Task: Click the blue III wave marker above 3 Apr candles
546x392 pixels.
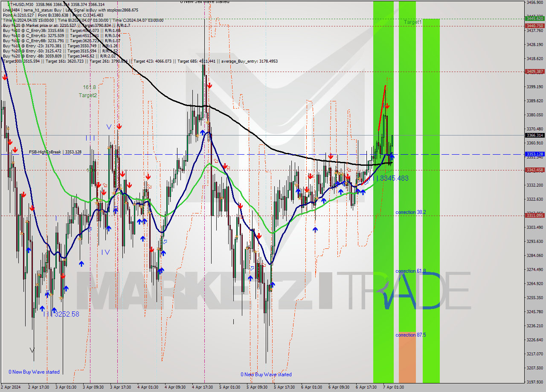Action: tap(90, 138)
